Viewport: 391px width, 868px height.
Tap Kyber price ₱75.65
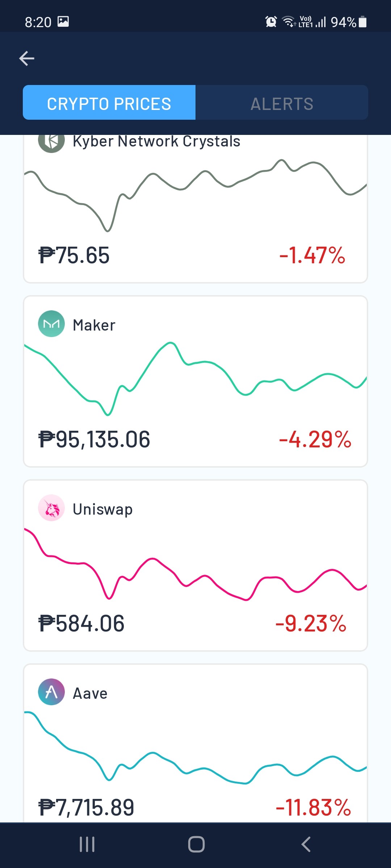coord(74,255)
